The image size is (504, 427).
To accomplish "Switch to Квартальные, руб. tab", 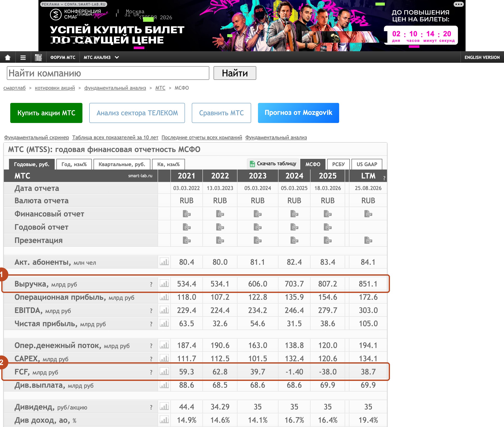I will tap(122, 164).
